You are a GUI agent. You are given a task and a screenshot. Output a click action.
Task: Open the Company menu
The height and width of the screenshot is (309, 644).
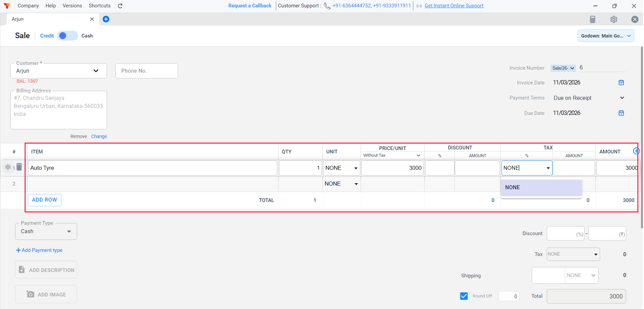tap(28, 6)
